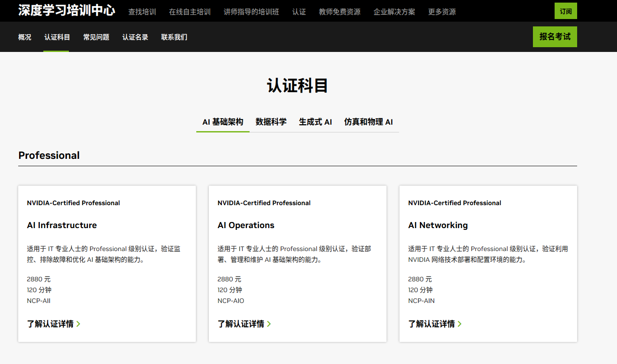The image size is (617, 364).
Task: Click the AI Networking description paragraph
Action: click(488, 254)
